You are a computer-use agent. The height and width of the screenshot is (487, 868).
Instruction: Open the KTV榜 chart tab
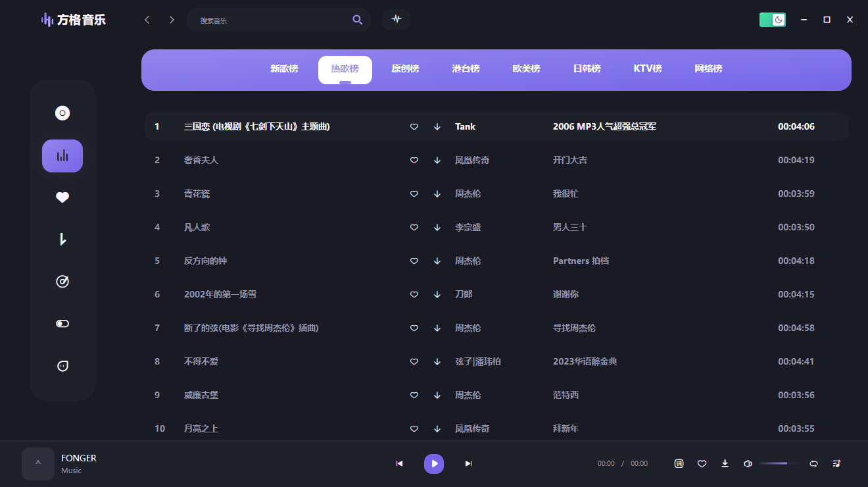(647, 68)
